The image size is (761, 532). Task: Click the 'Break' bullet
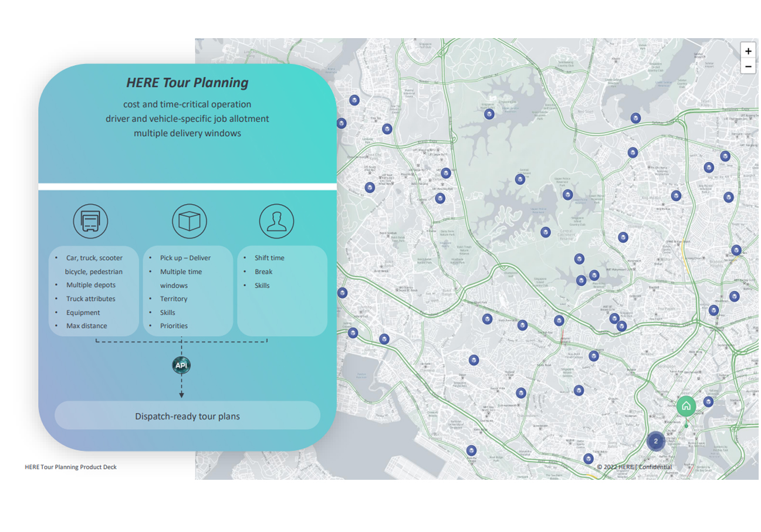(x=263, y=272)
